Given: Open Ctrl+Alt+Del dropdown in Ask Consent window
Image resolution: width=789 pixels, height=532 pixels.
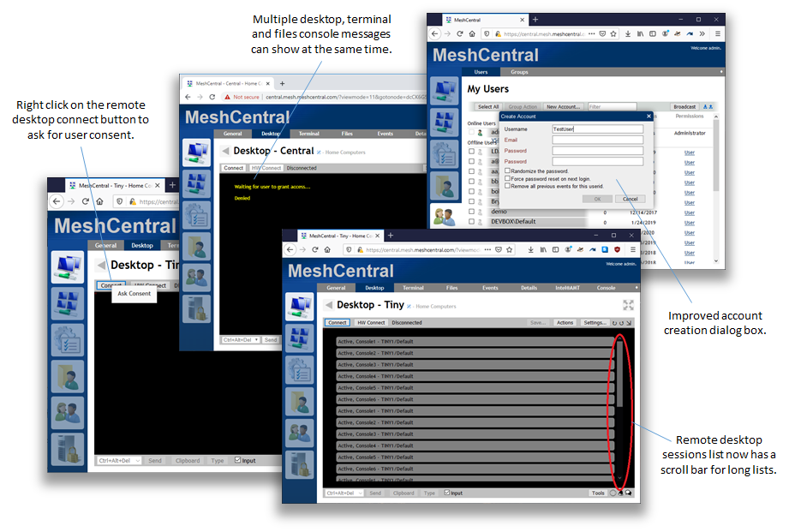Looking at the screenshot, I should tap(119, 461).
